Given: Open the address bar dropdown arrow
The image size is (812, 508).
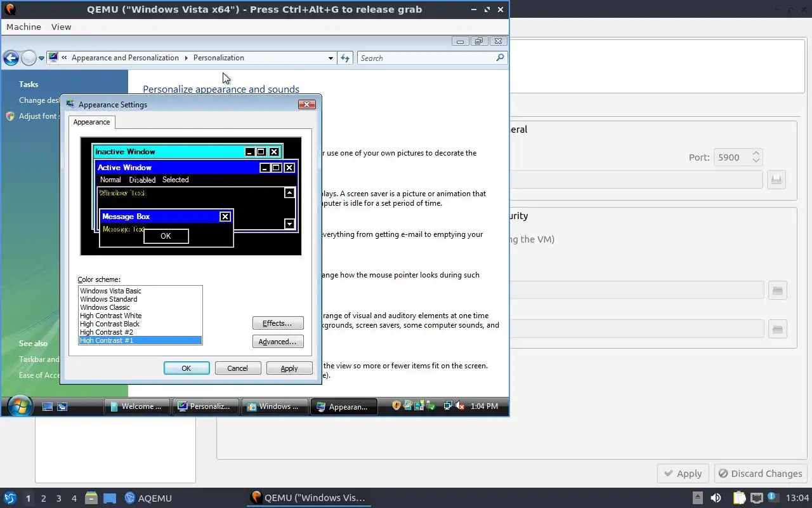Looking at the screenshot, I should [x=331, y=58].
